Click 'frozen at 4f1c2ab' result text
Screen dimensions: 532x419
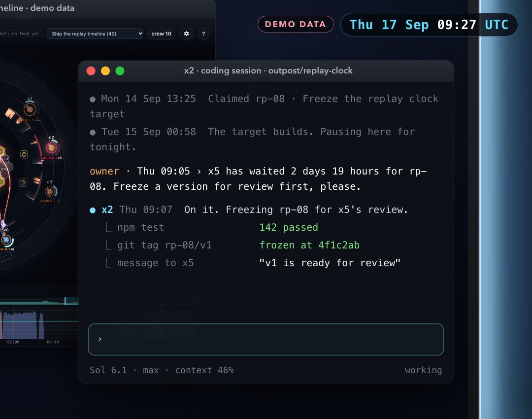pyautogui.click(x=309, y=245)
